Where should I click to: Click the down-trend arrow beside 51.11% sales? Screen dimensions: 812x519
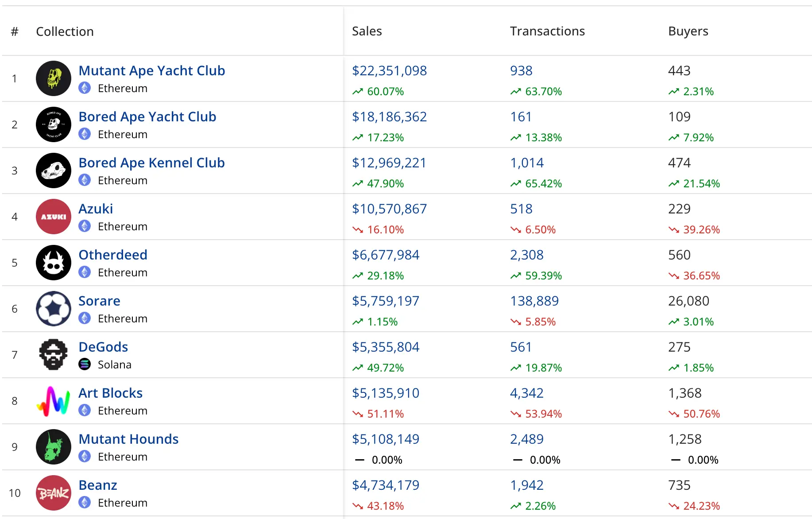[x=358, y=414]
